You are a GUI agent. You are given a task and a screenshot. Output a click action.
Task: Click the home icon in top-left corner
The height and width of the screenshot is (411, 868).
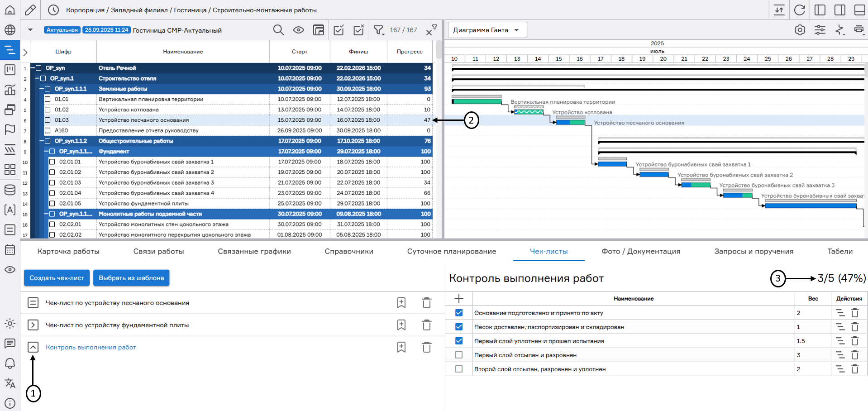10,10
